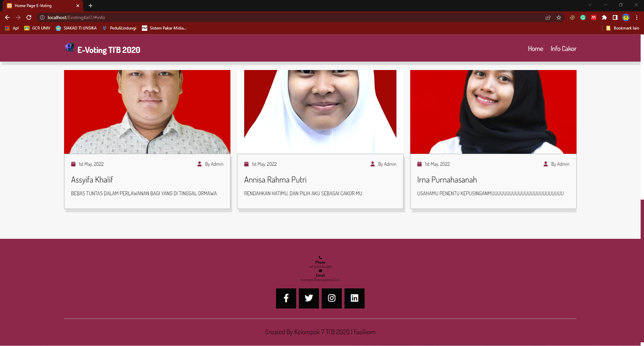Click the phone icon above the Phone label

point(320,257)
